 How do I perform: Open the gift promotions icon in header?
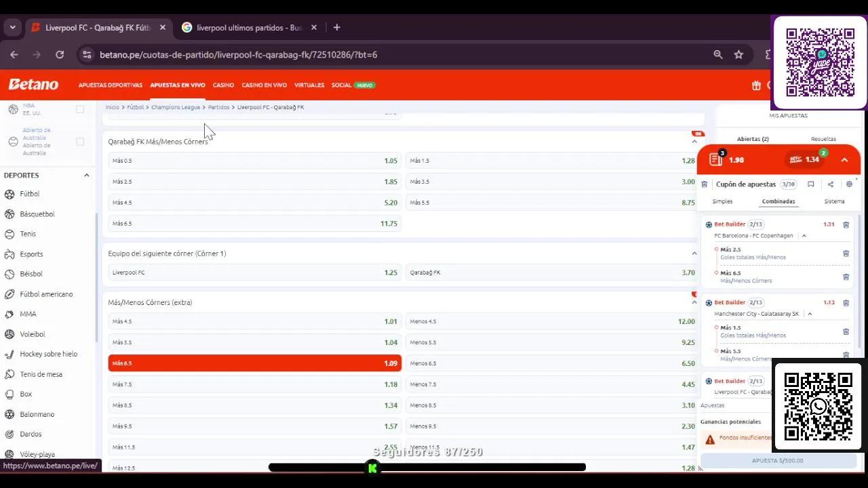click(756, 85)
